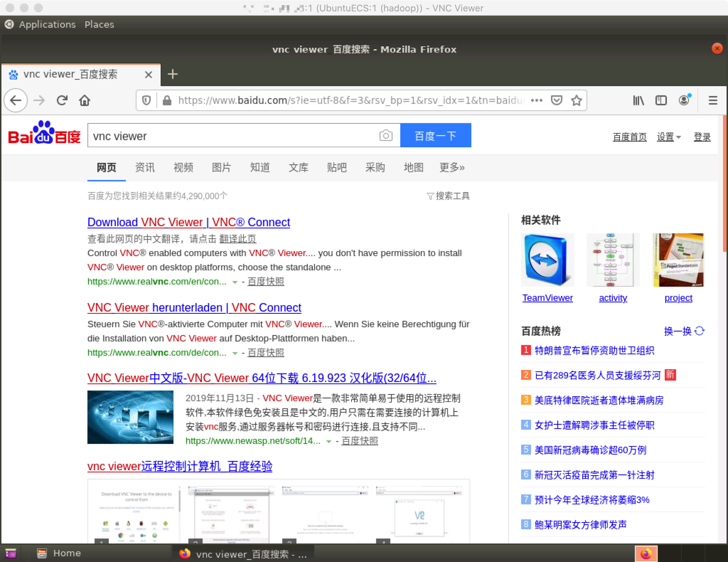Click the Baidu logo
Viewport: 728px width, 562px height.
point(44,133)
